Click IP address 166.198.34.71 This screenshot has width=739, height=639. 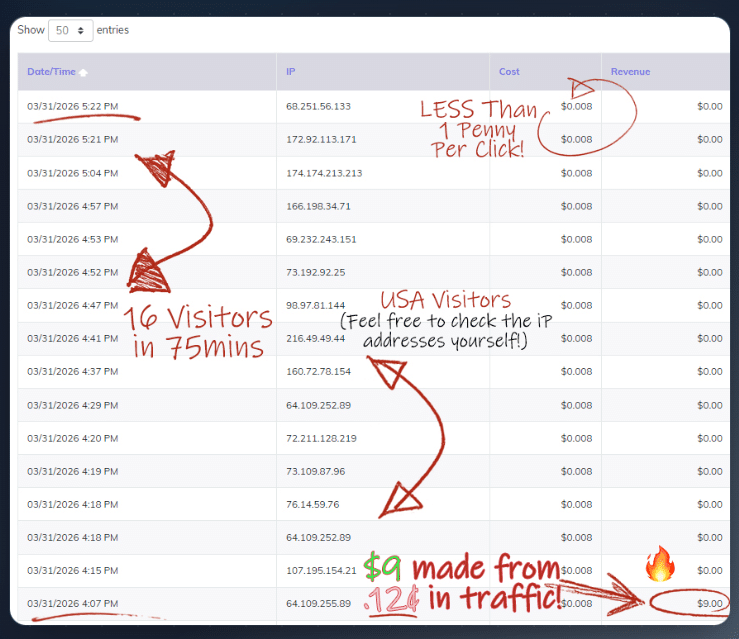318,206
